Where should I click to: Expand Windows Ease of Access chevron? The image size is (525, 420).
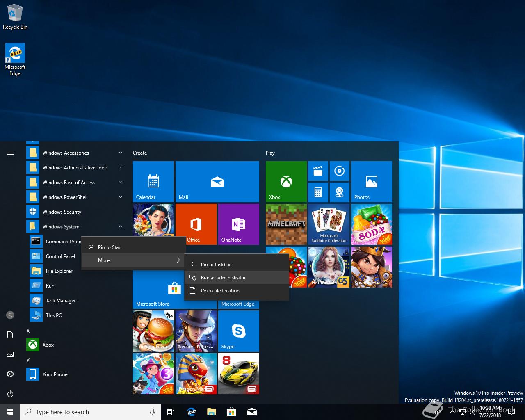[x=121, y=183]
